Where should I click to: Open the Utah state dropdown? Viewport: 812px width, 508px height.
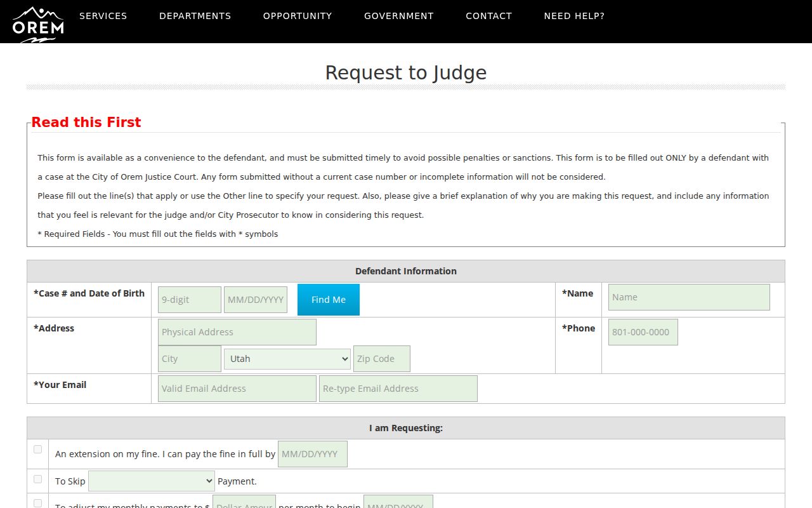pos(287,359)
